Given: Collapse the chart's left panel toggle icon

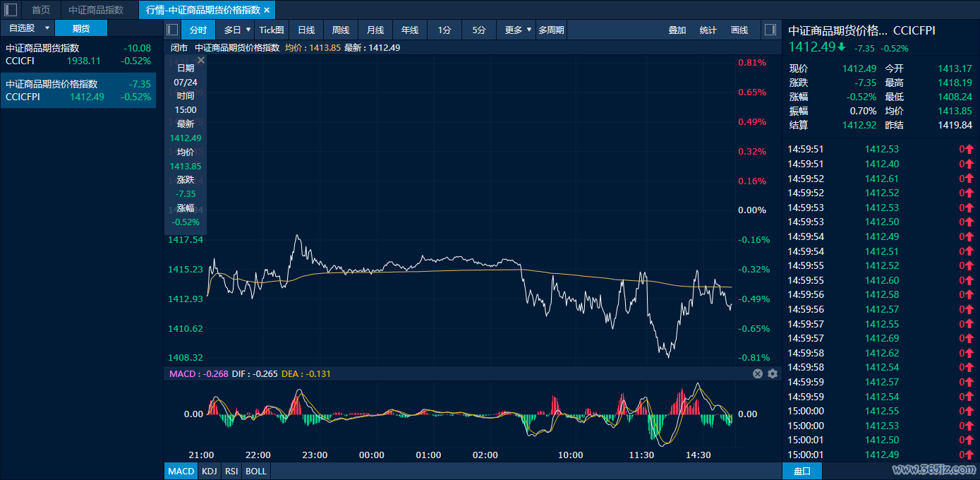Looking at the screenshot, I should pyautogui.click(x=171, y=30).
